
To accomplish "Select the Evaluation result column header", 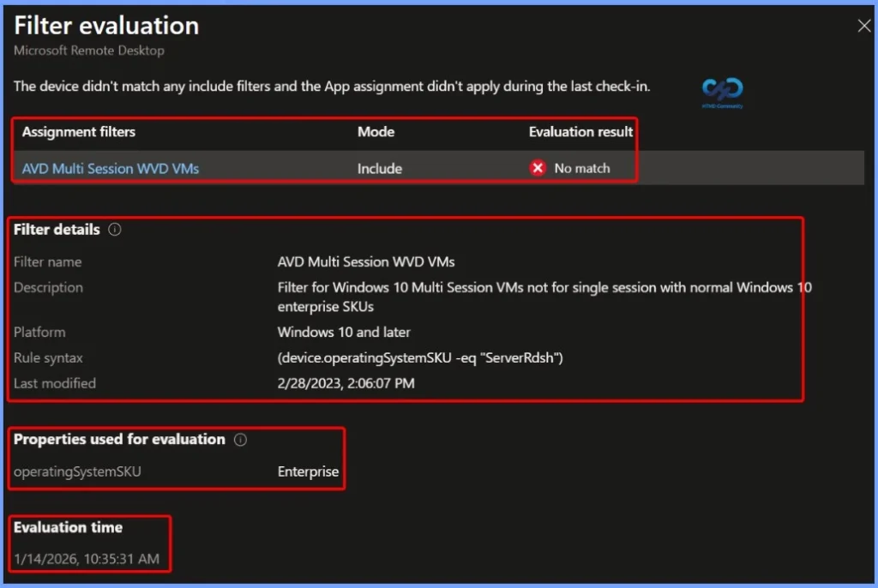I will pos(580,132).
